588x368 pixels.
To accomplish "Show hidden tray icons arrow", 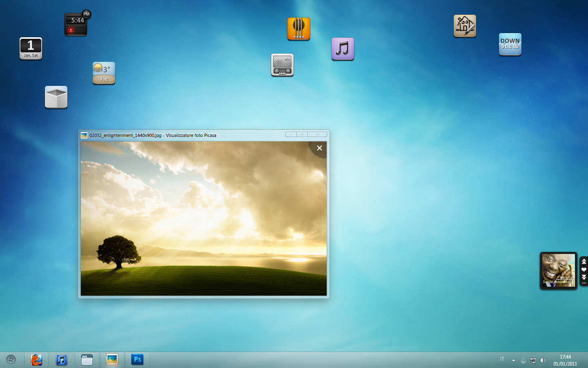I will coord(513,360).
